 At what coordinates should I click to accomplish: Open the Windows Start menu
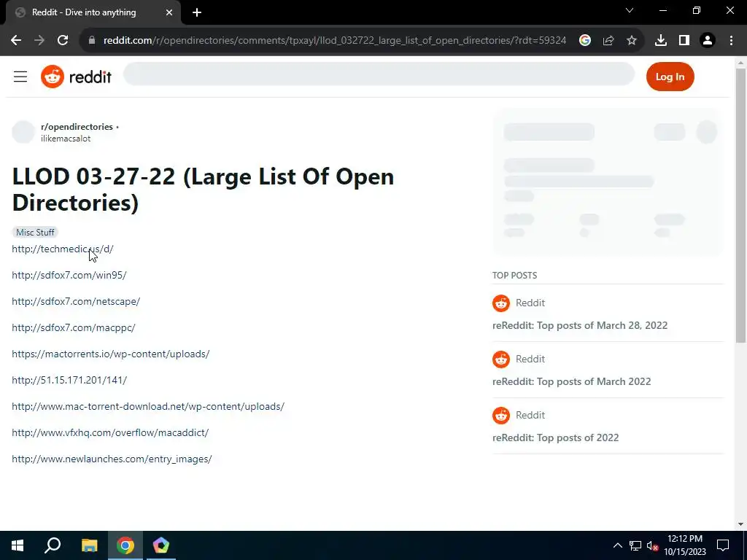(x=18, y=545)
